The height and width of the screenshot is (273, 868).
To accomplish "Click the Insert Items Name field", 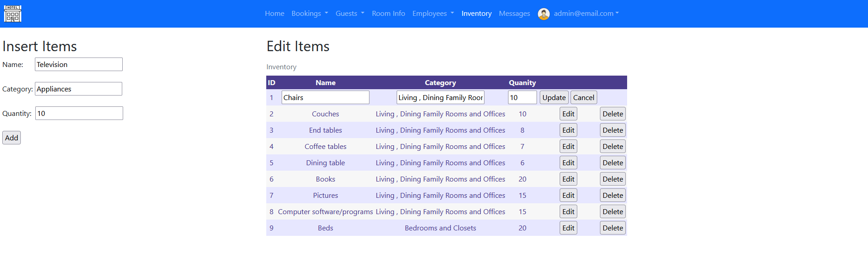I will click(78, 65).
